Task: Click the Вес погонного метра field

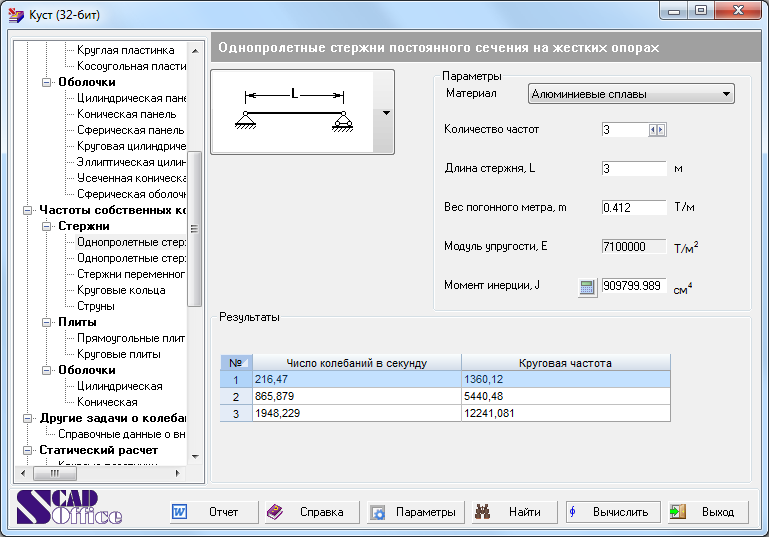Action: coord(633,208)
